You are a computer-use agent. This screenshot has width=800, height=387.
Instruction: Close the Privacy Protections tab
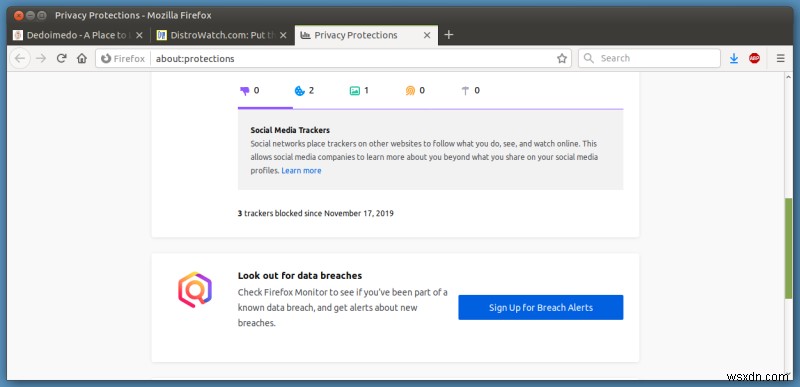pos(427,35)
